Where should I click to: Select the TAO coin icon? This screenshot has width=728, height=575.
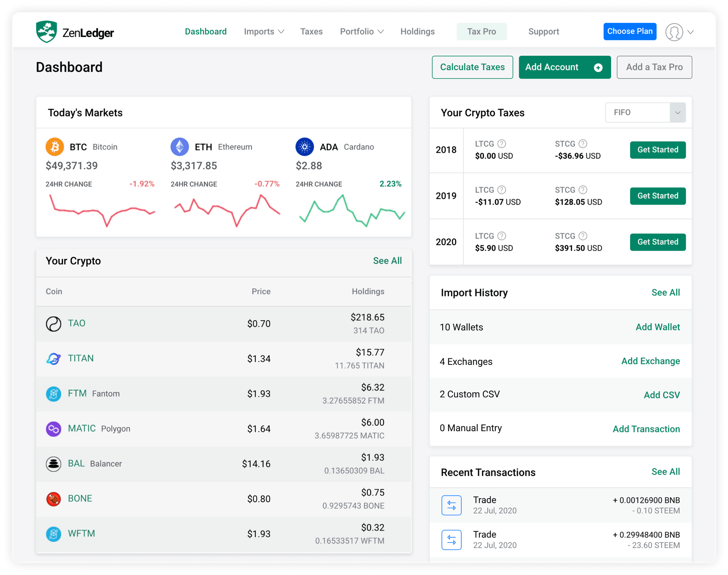(x=54, y=323)
